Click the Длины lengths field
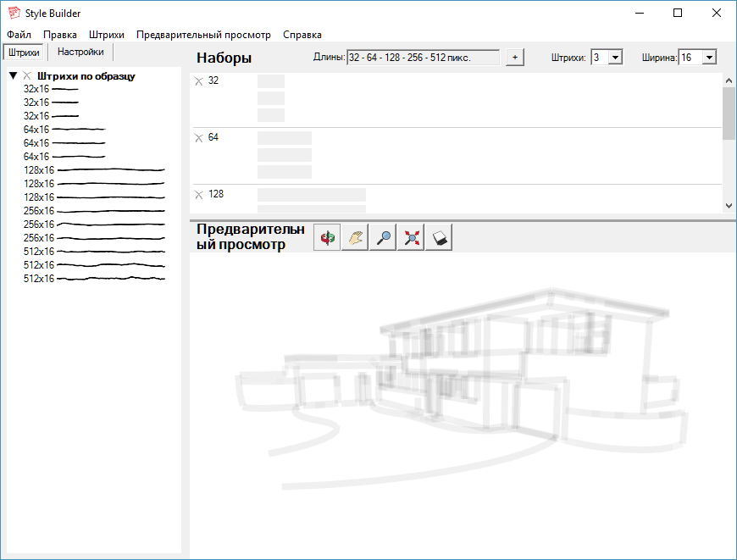Viewport: 737px width, 560px height. tap(422, 58)
